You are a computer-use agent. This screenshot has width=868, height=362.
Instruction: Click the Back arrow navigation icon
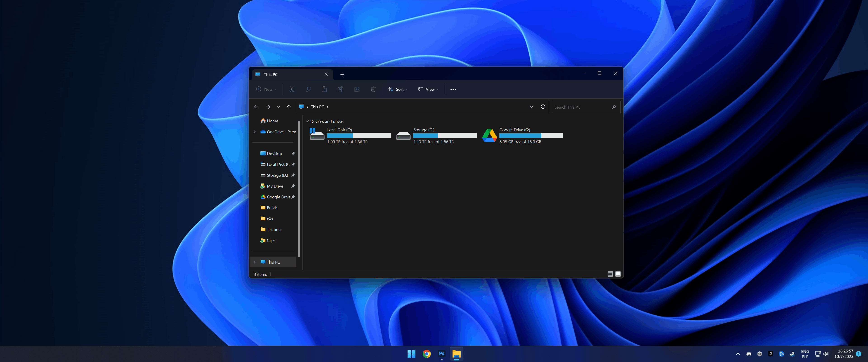pyautogui.click(x=256, y=107)
